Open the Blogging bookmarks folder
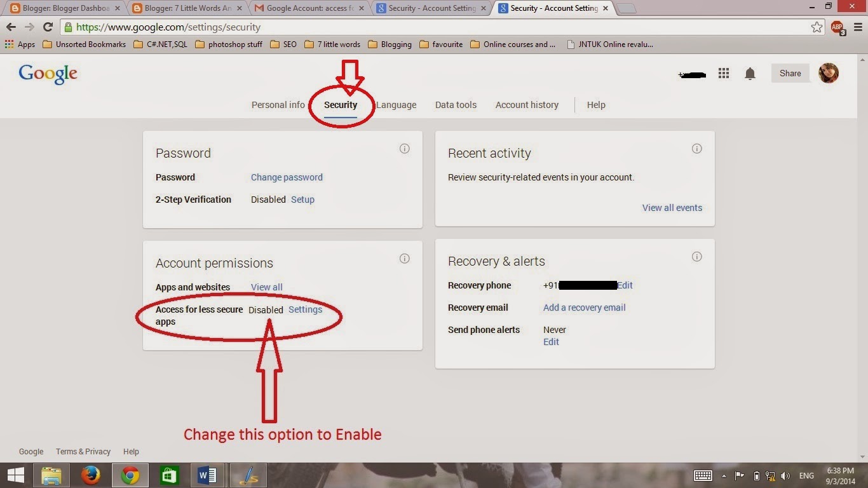The height and width of the screenshot is (488, 868). [390, 44]
